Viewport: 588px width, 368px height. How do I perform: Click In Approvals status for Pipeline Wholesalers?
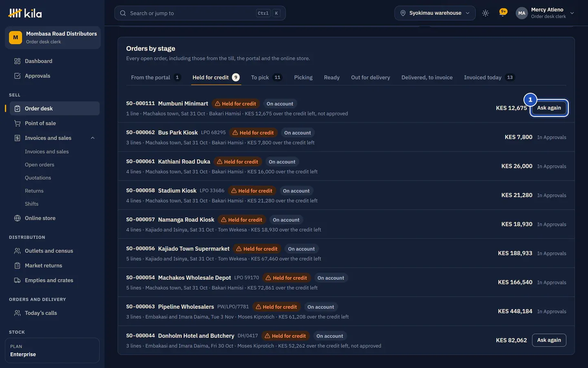point(552,312)
